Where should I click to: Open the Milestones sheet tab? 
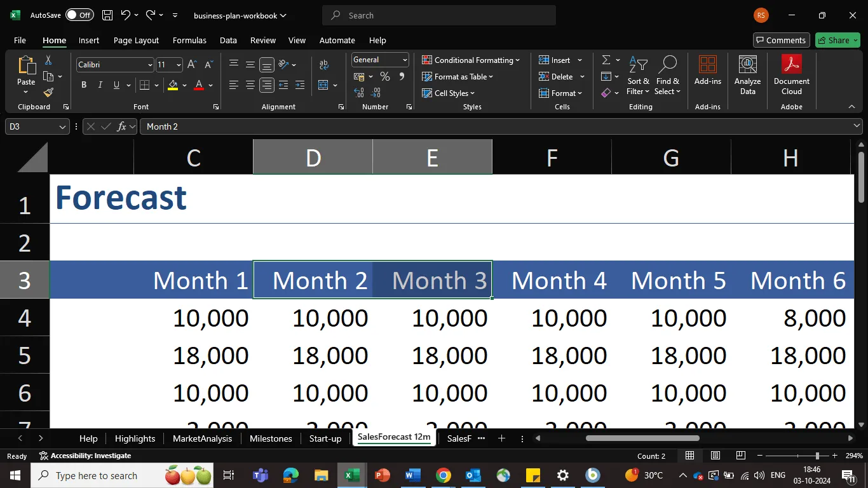click(x=271, y=438)
